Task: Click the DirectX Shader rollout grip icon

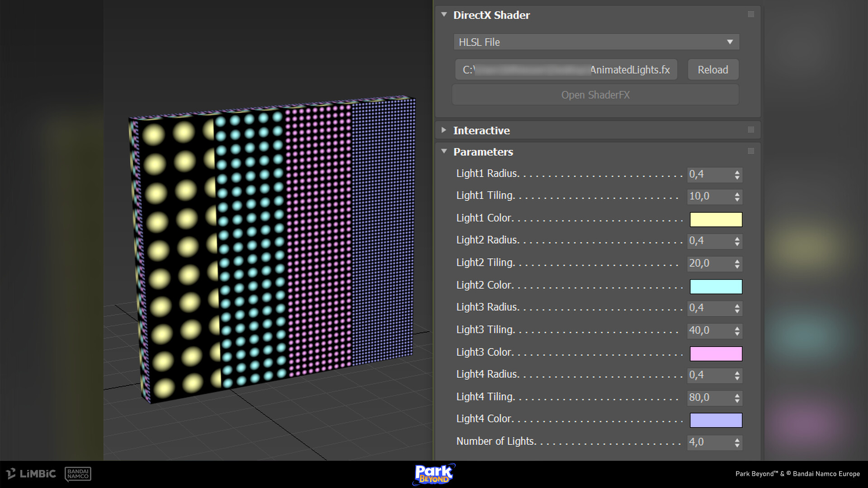Action: (x=751, y=14)
